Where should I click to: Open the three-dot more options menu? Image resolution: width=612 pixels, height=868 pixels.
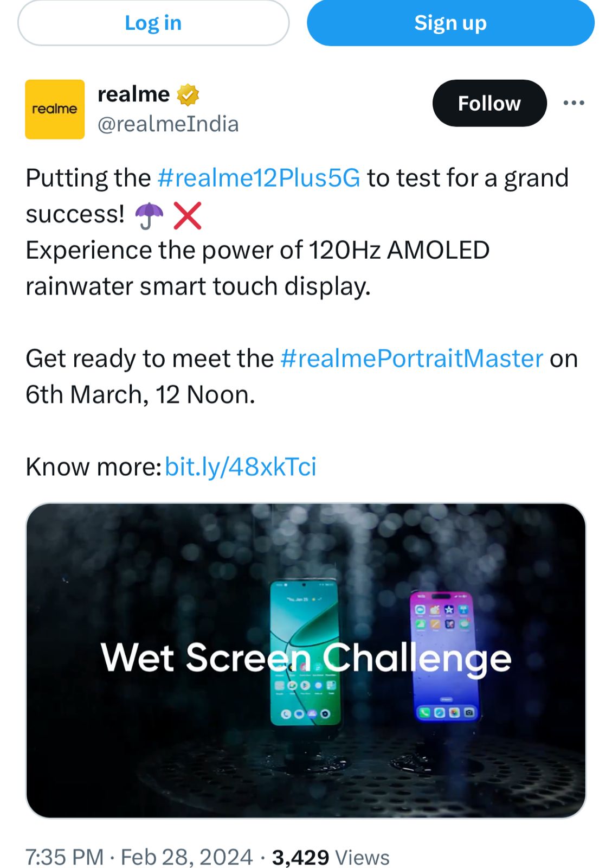point(574,103)
